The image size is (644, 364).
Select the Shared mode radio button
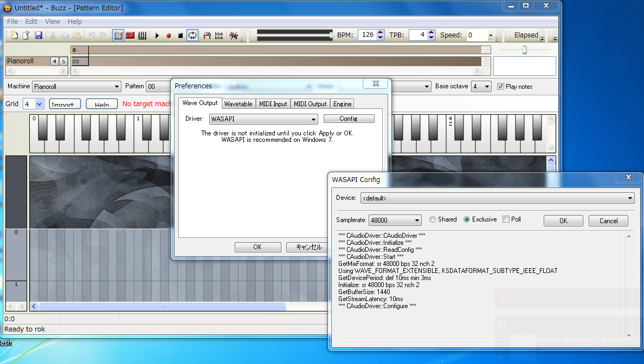coord(433,219)
